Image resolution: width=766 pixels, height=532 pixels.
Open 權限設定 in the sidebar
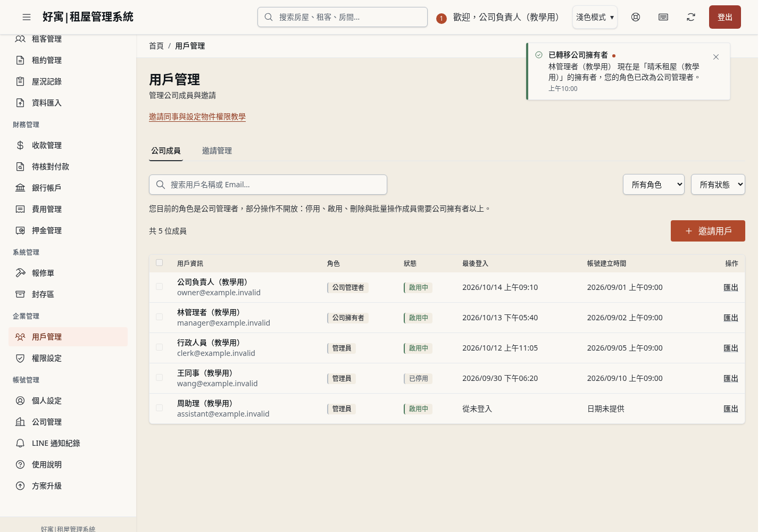(68, 358)
